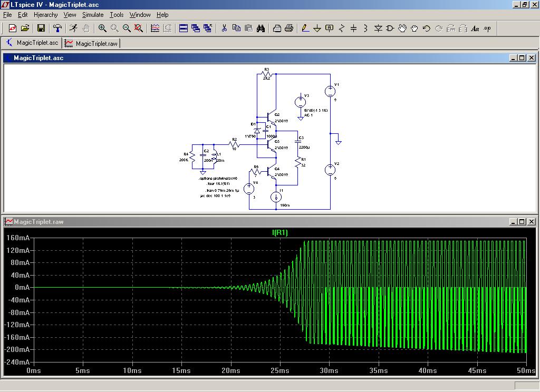This screenshot has width=540, height=392.
Task: Print with the printer icon
Action: pyautogui.click(x=289, y=28)
